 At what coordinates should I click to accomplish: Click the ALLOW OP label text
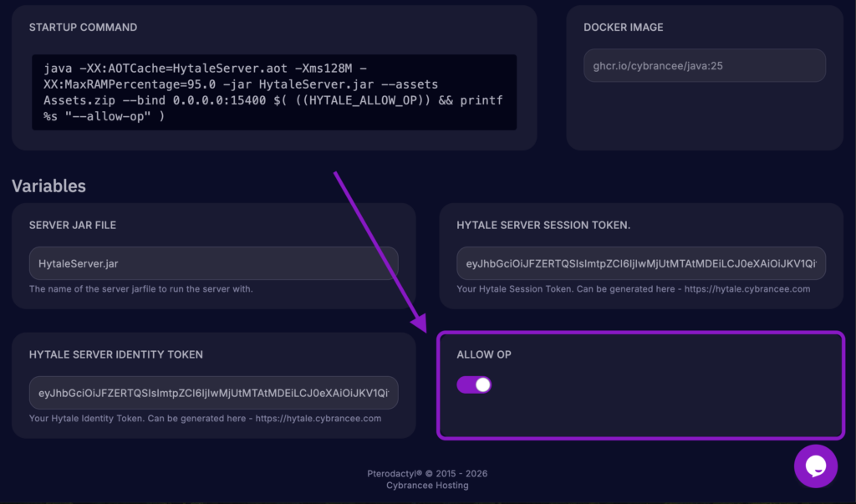pyautogui.click(x=483, y=354)
